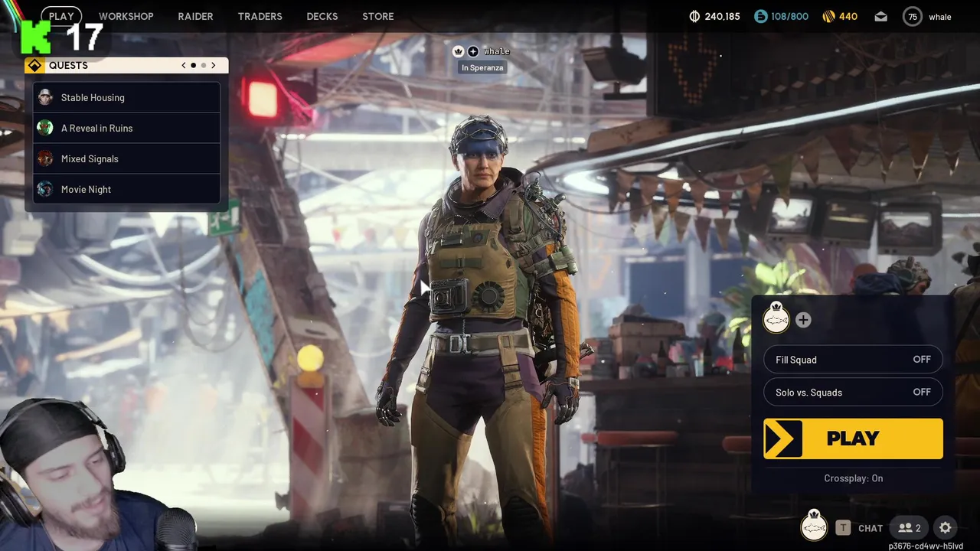Open the A Reveal in Ruins quest
The image size is (980, 551).
point(127,128)
